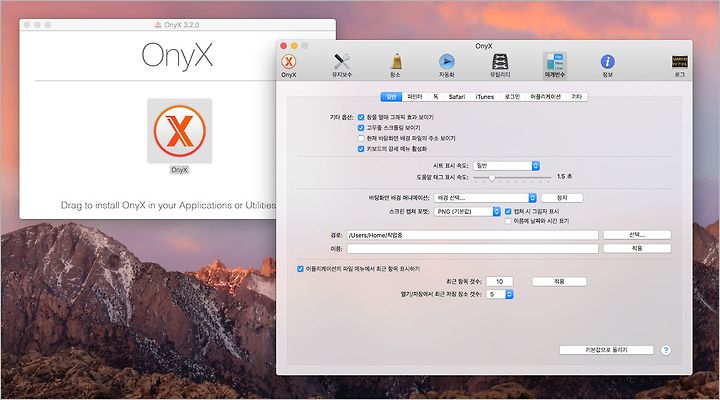Click 적용 button beside recent items count
Screen dimensions: 720x400
559,282
